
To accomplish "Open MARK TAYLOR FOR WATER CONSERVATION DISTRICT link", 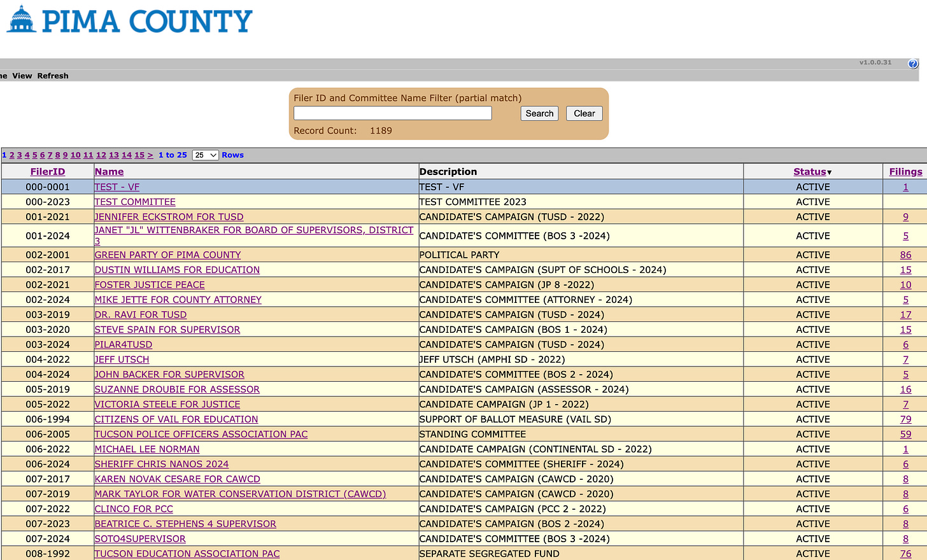I will point(240,494).
